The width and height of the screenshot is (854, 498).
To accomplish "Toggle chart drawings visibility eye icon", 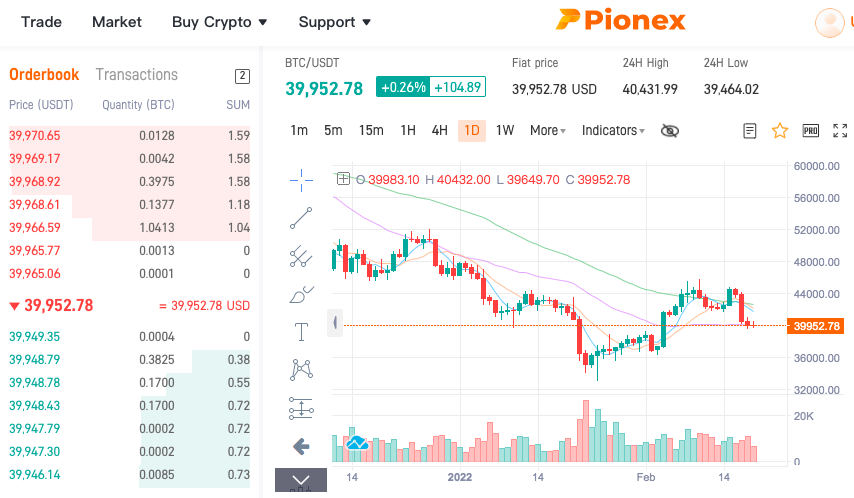I will [669, 131].
